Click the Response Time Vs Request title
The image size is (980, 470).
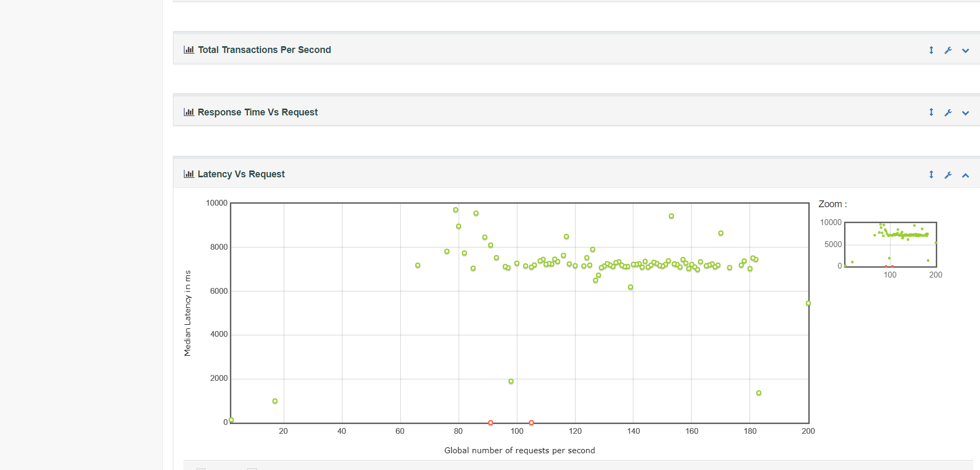(257, 112)
